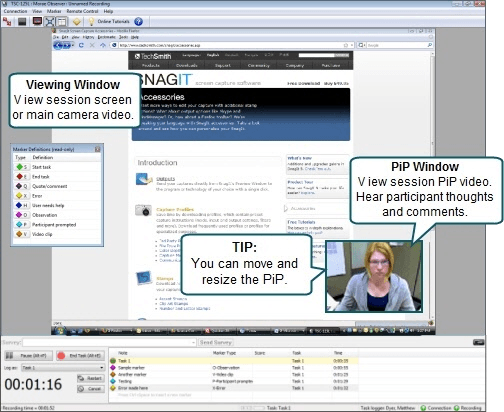The width and height of the screenshot is (504, 412).
Task: Click the Note column header
Action: coord(123,353)
